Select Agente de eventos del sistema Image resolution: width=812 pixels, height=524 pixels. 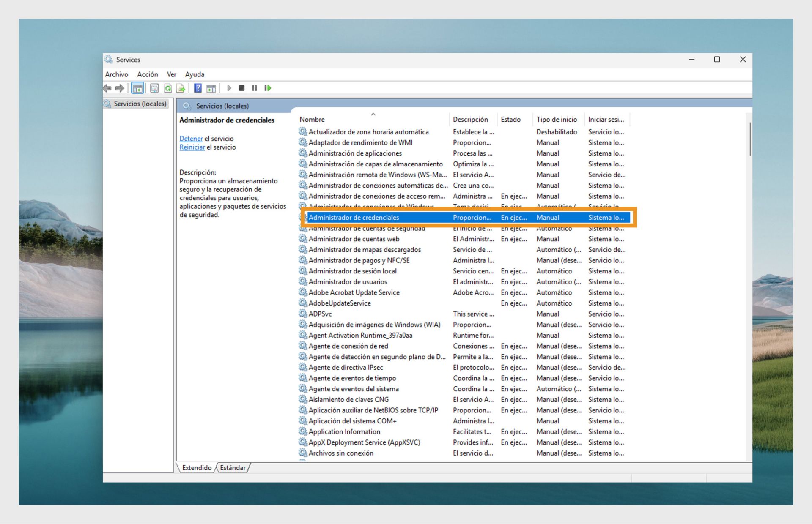pyautogui.click(x=354, y=389)
